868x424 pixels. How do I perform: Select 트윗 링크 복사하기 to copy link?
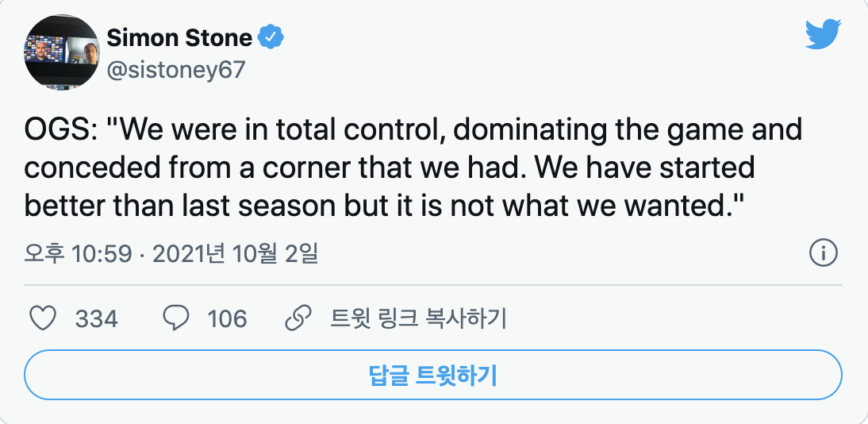click(x=418, y=318)
